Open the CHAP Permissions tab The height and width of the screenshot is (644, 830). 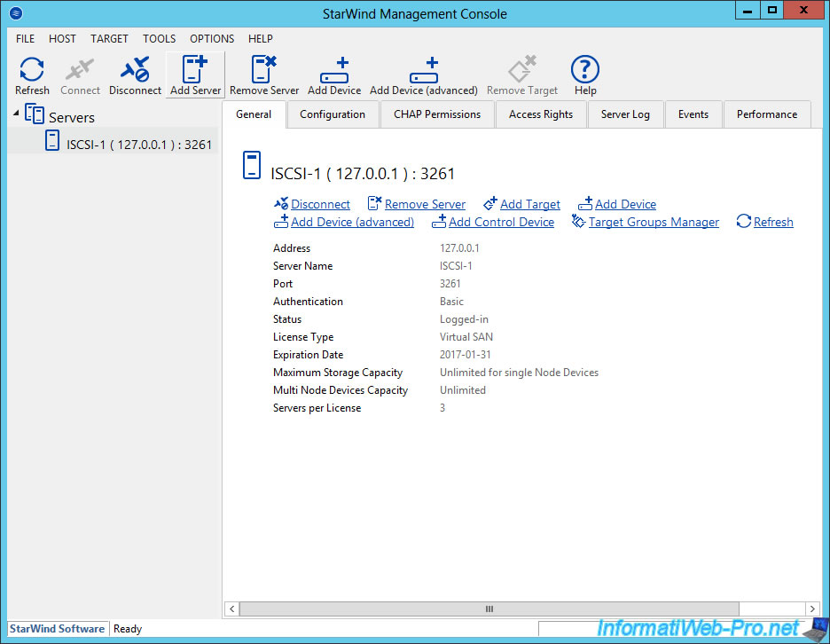click(436, 114)
